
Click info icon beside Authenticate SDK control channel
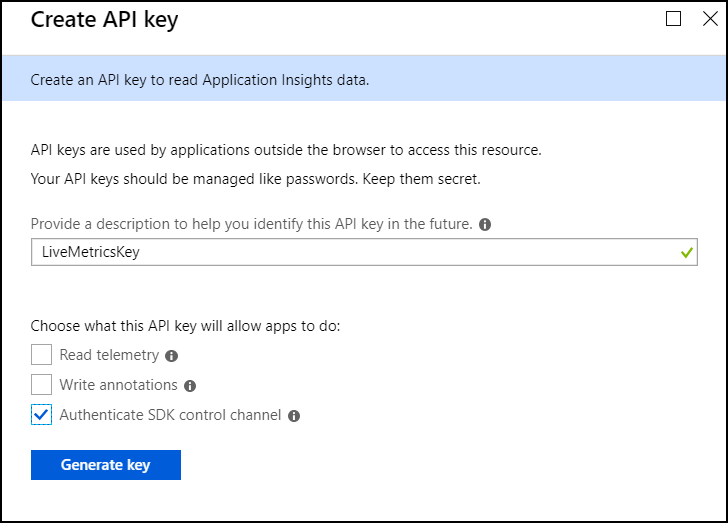pyautogui.click(x=294, y=416)
